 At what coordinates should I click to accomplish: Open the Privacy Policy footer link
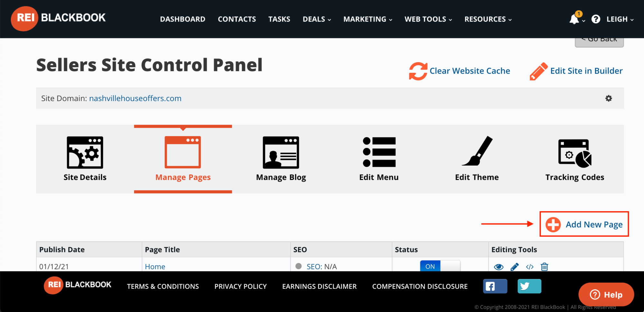[x=241, y=286]
